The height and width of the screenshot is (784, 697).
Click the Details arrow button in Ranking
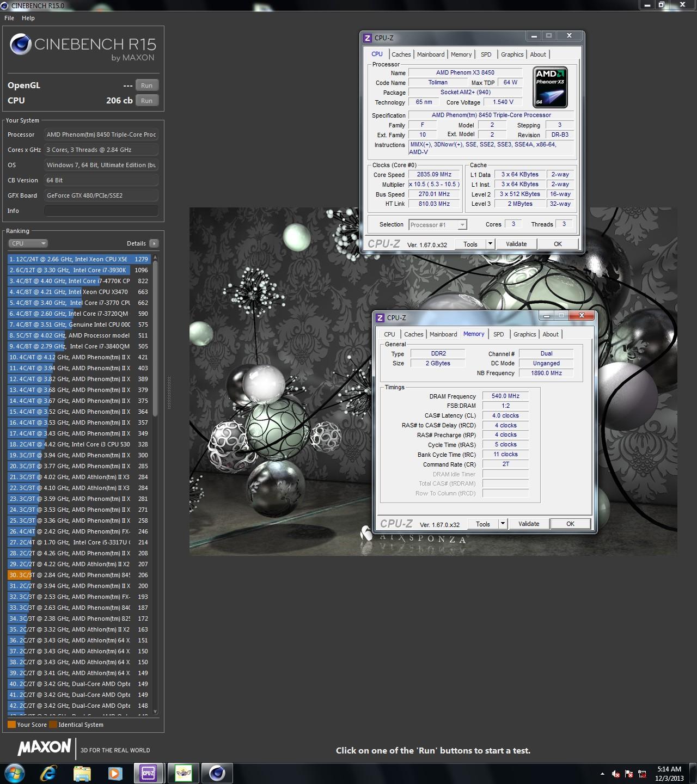pos(154,243)
